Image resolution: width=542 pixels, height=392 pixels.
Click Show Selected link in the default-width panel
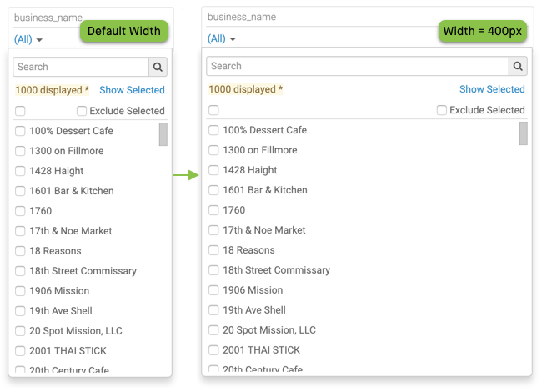(132, 90)
